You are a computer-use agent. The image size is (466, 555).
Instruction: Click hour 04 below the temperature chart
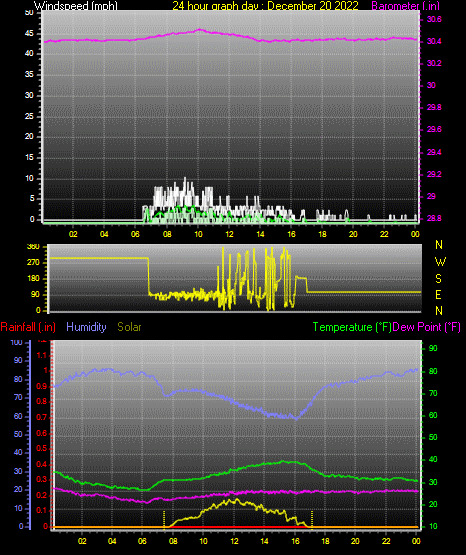(x=112, y=541)
